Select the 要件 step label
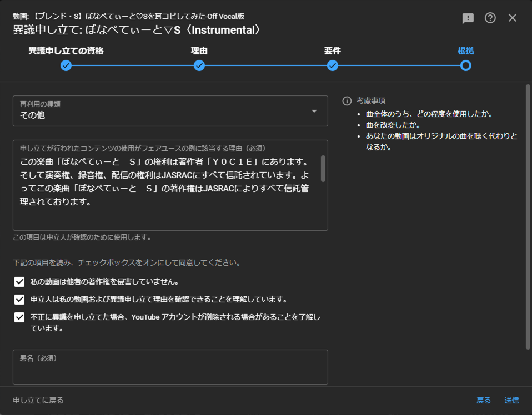This screenshot has width=532, height=415. tap(333, 51)
